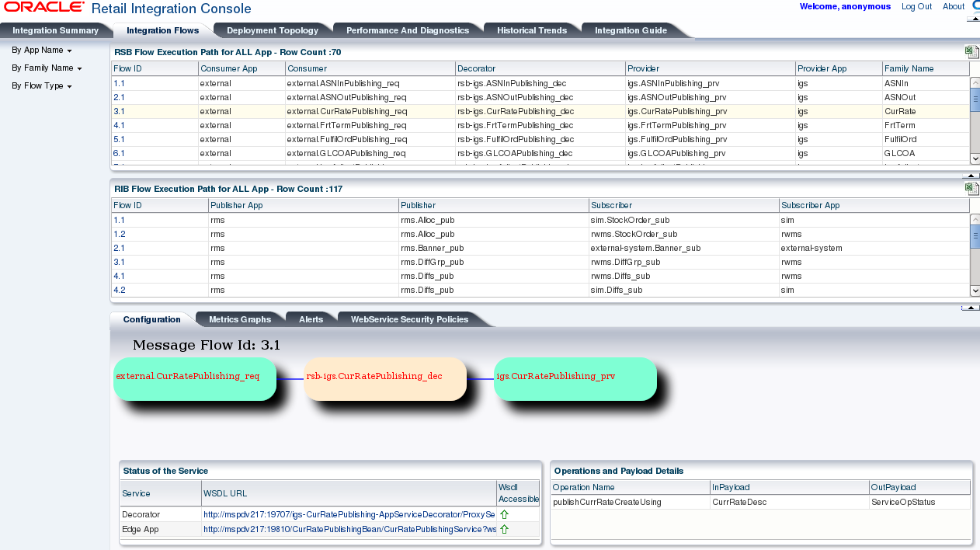Sort by Subscriber App column header
Screen dimensions: 980x550
(x=874, y=205)
